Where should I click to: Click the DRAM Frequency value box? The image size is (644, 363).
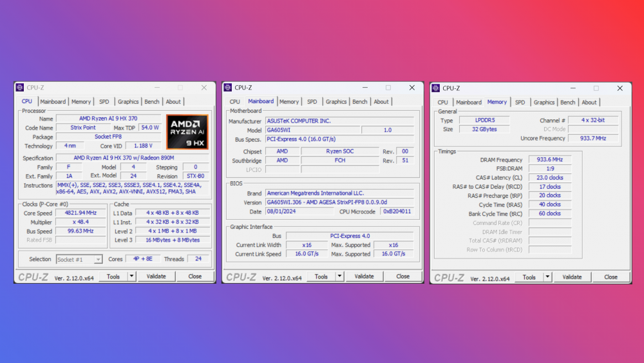point(549,160)
